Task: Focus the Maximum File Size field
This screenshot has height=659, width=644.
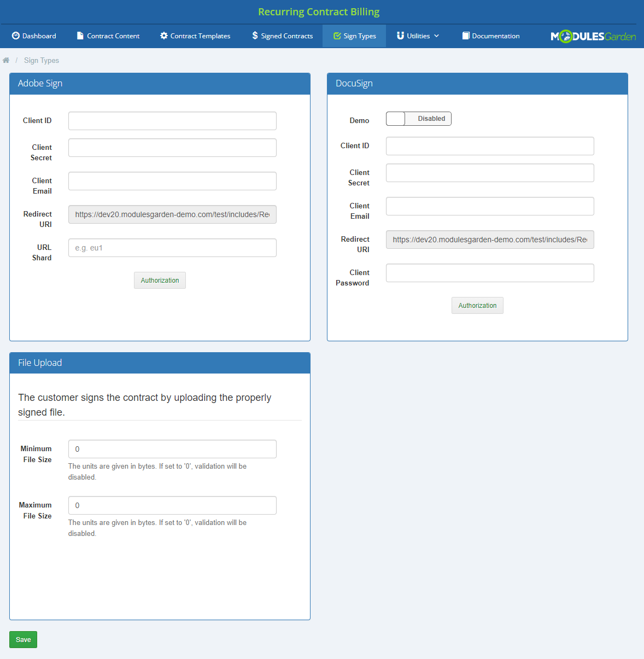Action: [172, 505]
